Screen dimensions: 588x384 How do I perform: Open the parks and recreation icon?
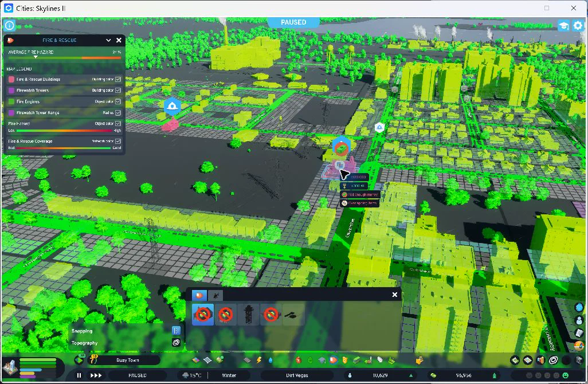pyautogui.click(x=369, y=360)
